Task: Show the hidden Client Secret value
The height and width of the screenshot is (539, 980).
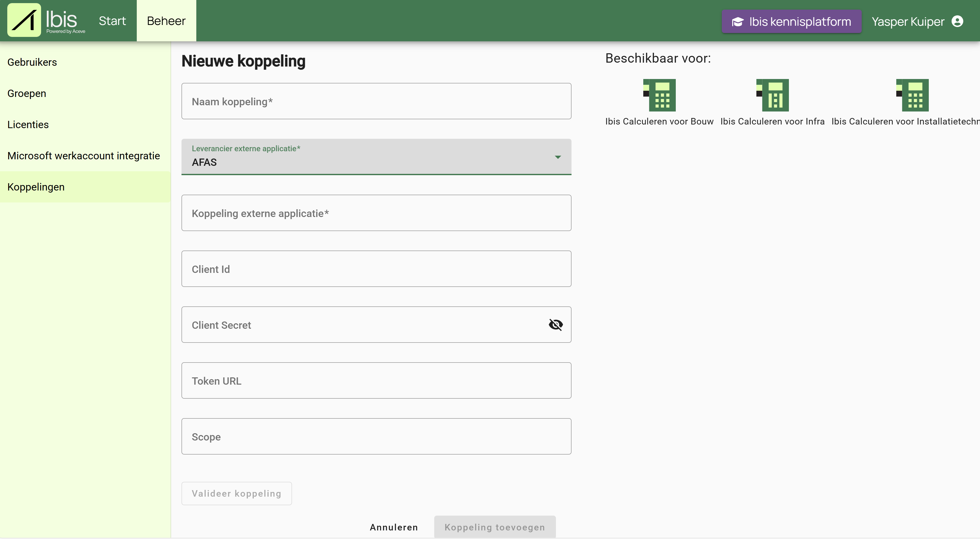Action: click(x=555, y=325)
